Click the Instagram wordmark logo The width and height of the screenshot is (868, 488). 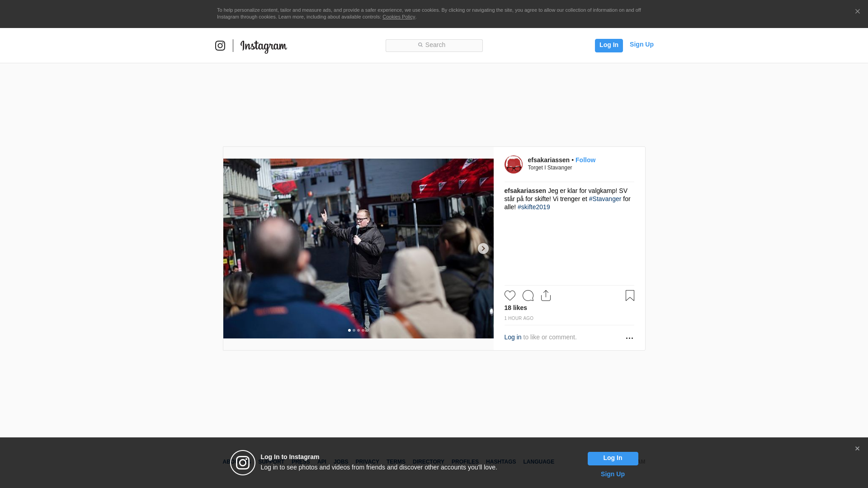(x=264, y=46)
